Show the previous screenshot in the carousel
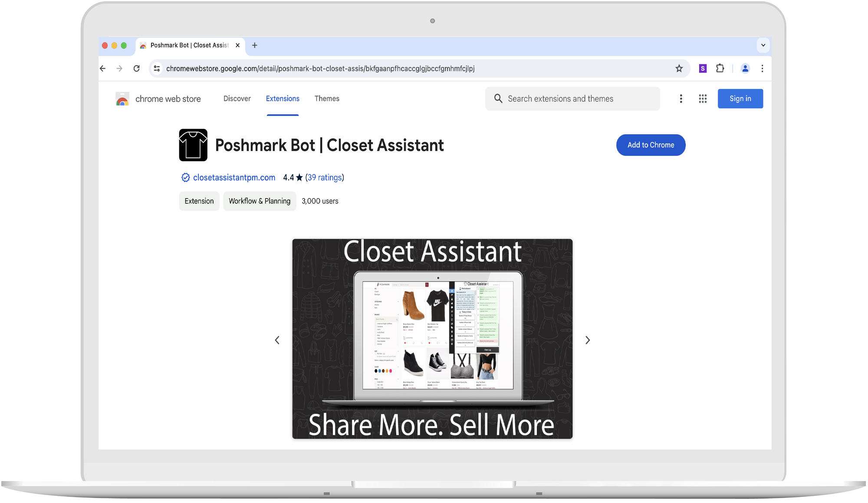This screenshot has width=868, height=503. [x=277, y=340]
